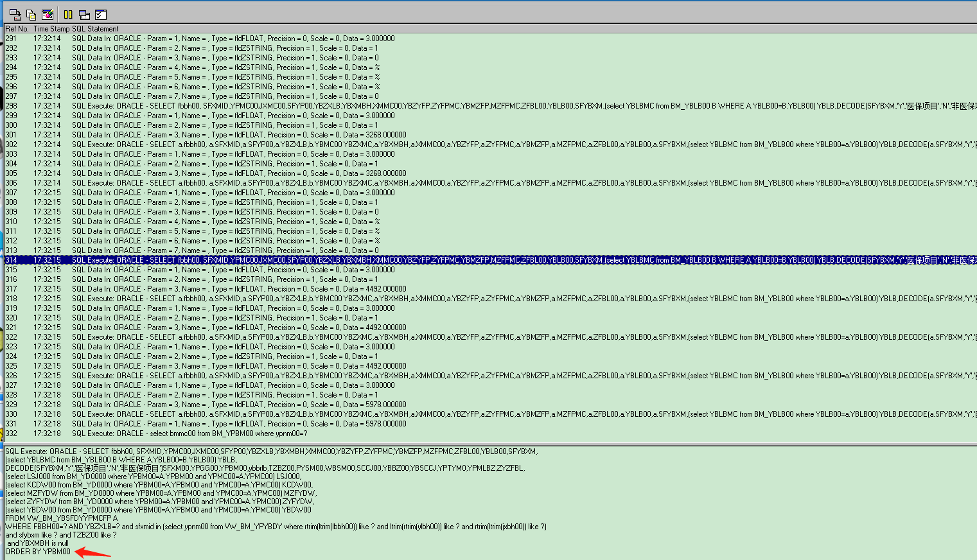Select SQL Execute row number 318
The height and width of the screenshot is (560, 977).
click(x=491, y=299)
